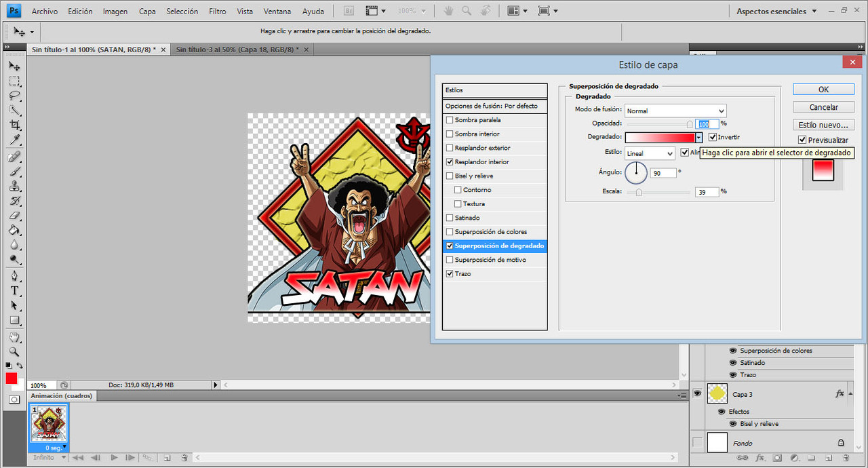The width and height of the screenshot is (868, 468).
Task: Toggle Quick Mask mode icon
Action: 14,399
